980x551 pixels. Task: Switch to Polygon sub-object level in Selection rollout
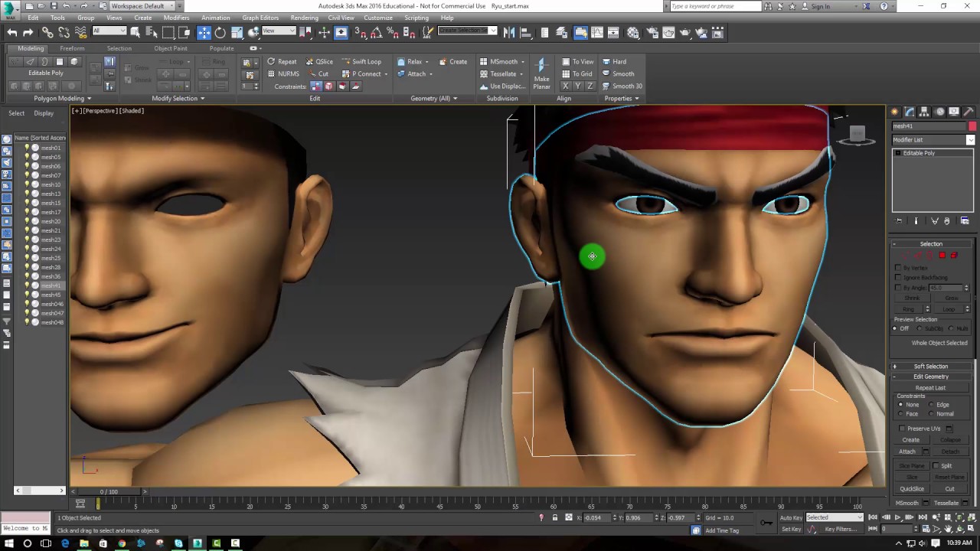pos(942,256)
